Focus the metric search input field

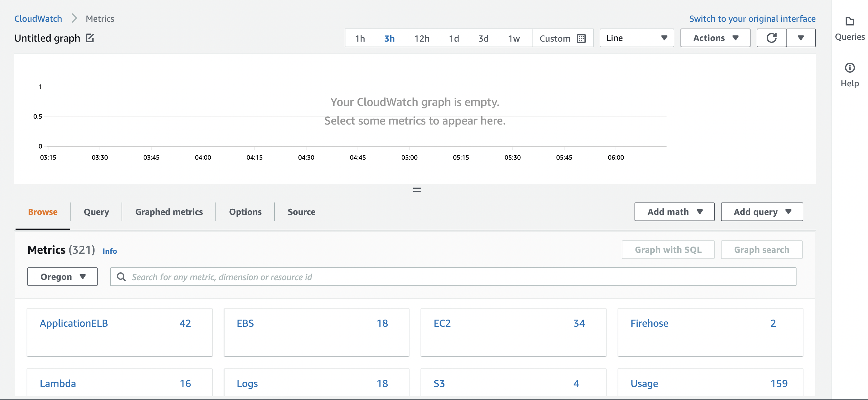[453, 277]
